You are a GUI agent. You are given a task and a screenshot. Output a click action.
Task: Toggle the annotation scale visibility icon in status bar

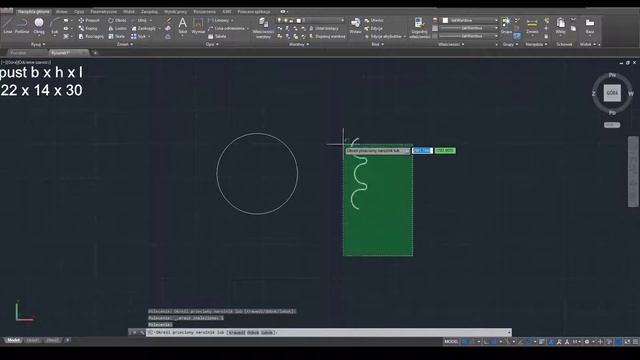point(551,342)
